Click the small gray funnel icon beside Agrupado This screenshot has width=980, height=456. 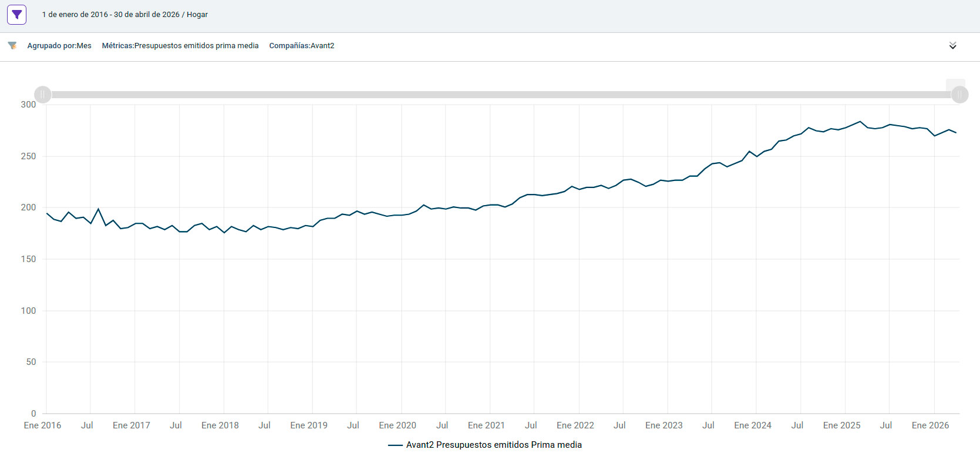12,45
